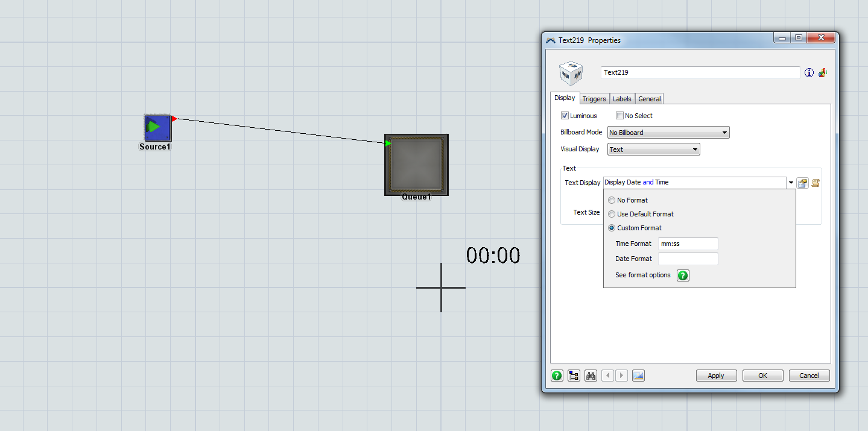This screenshot has width=868, height=431.
Task: Click the green help icon by See format options
Action: click(683, 275)
